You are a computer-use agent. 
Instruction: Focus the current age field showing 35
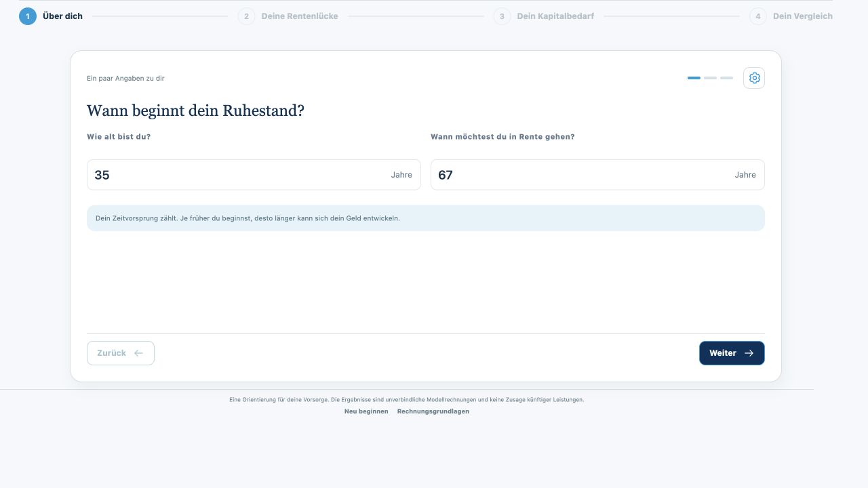[x=254, y=175]
